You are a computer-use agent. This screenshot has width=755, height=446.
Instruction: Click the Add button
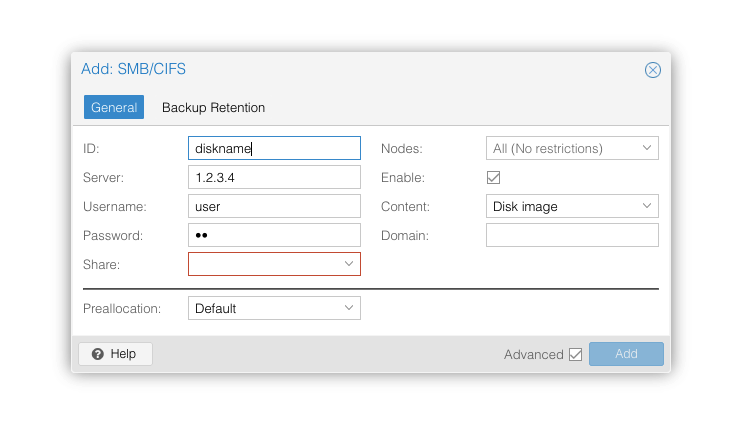click(626, 354)
